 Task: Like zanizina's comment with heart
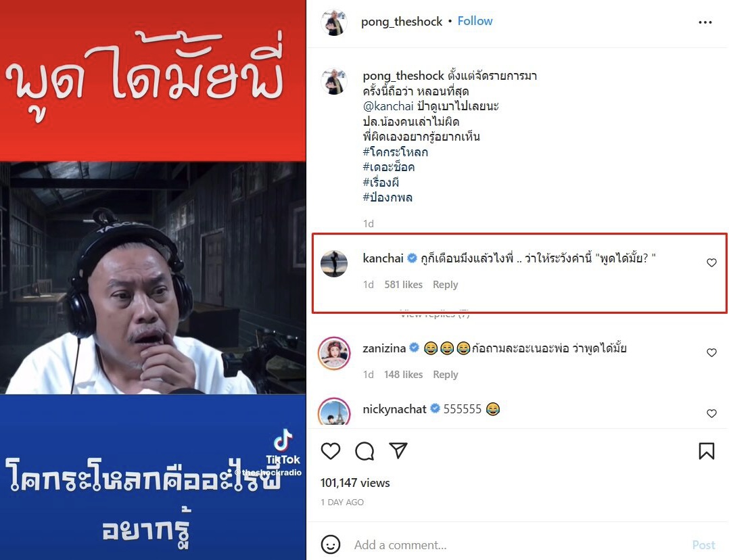711,352
